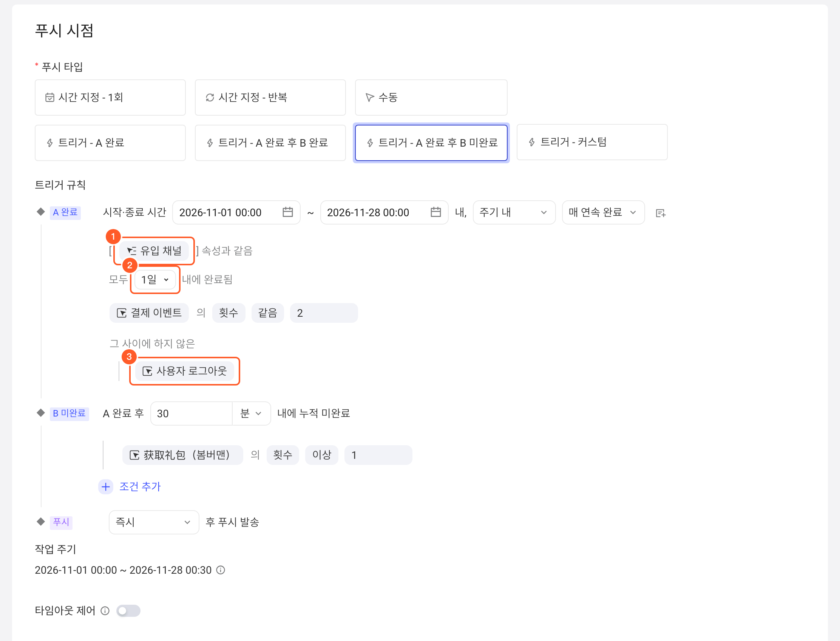This screenshot has width=840, height=641.
Task: Click the diamond icon beside B 미완료
Action: [41, 412]
